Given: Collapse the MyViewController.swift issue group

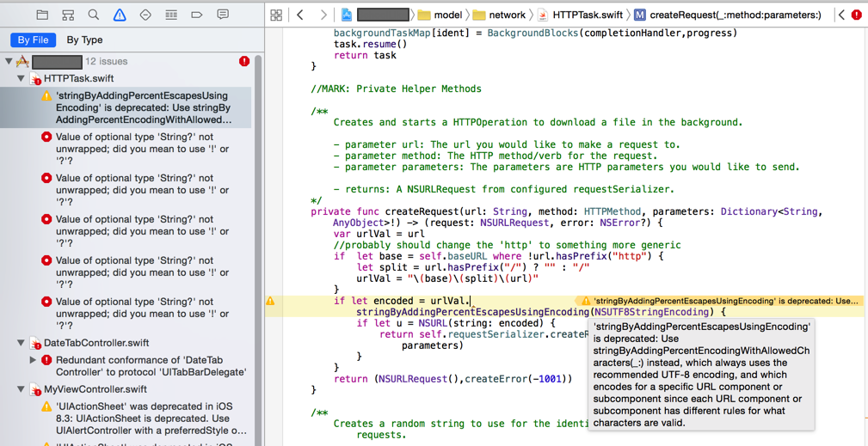Looking at the screenshot, I should click(x=21, y=389).
